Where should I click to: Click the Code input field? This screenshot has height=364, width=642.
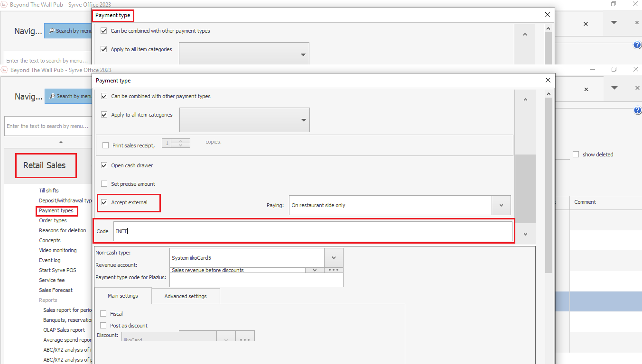[313, 231]
